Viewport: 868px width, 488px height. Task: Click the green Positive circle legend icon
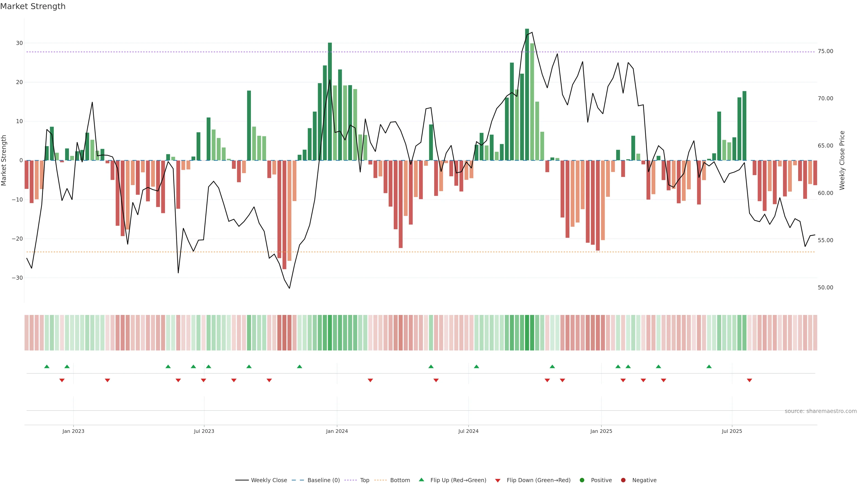pyautogui.click(x=582, y=480)
